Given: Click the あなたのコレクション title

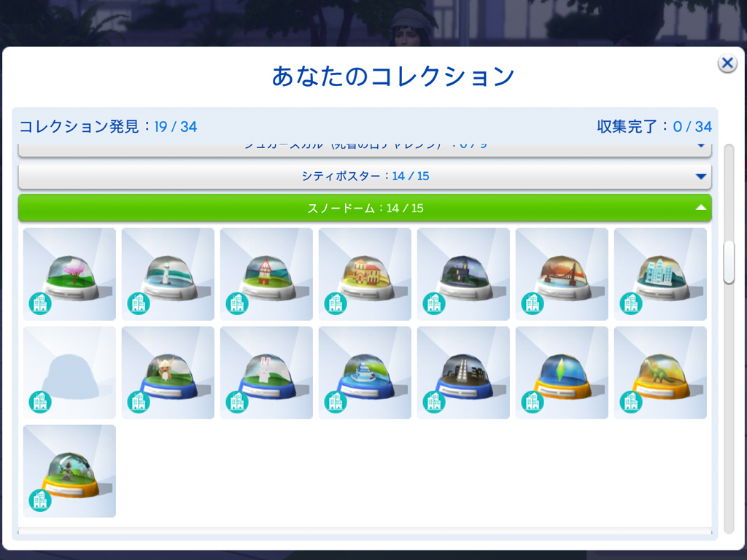Looking at the screenshot, I should [x=393, y=76].
